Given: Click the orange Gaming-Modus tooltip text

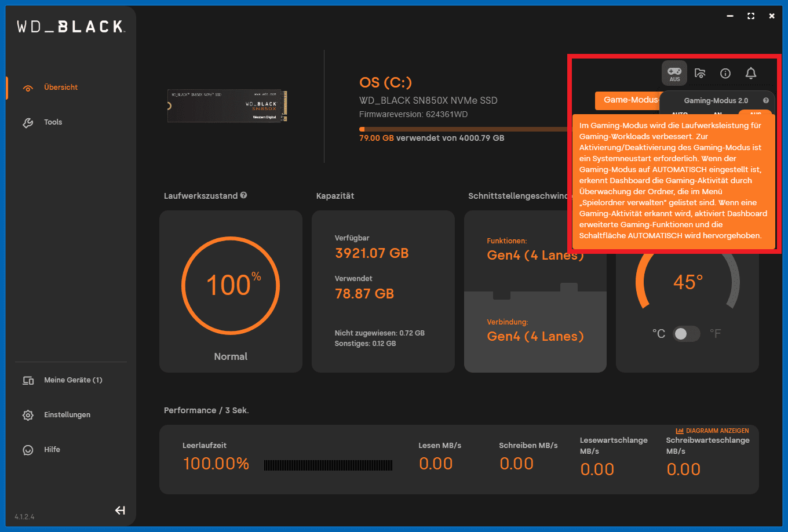Looking at the screenshot, I should tap(673, 181).
